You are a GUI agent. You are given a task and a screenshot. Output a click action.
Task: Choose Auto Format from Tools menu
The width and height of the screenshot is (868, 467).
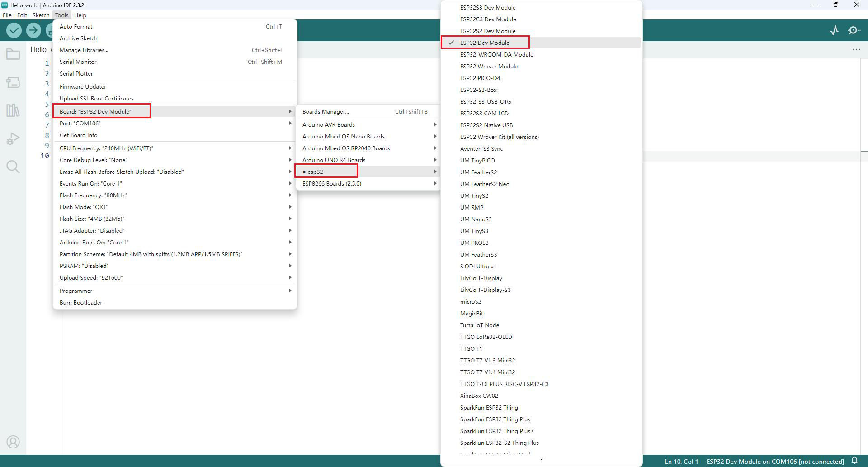click(x=175, y=26)
